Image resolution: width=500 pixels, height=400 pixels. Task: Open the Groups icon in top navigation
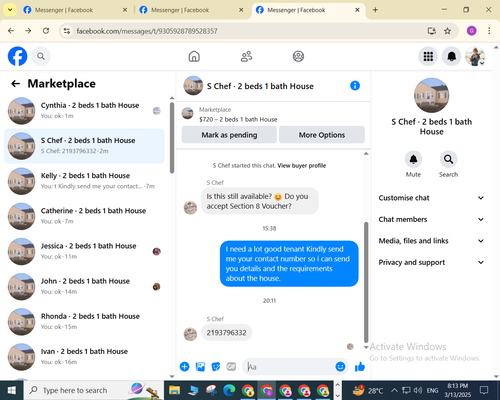[x=298, y=56]
